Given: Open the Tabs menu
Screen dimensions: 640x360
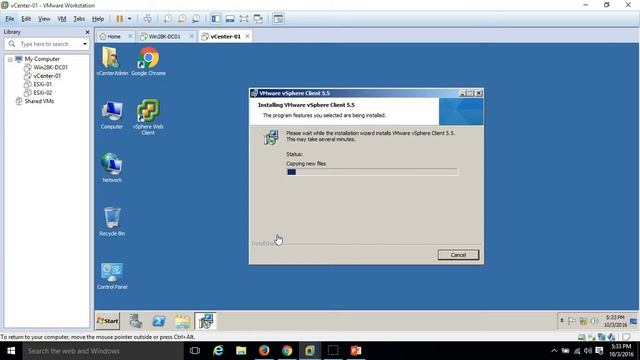Looking at the screenshot, I should pos(79,19).
